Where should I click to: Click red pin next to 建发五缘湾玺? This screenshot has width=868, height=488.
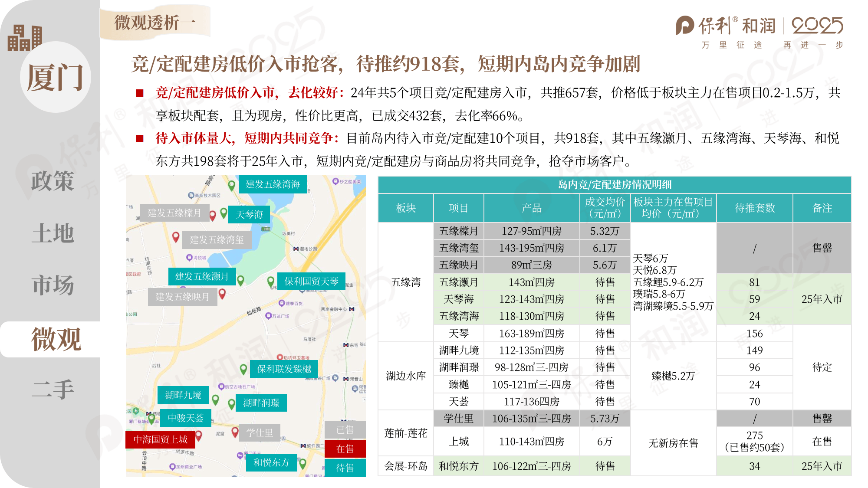(176, 237)
